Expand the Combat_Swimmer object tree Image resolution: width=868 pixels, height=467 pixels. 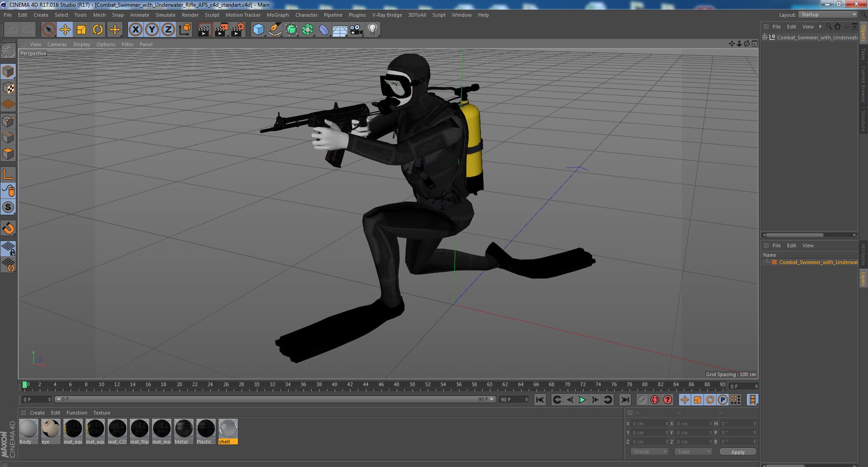tap(765, 37)
